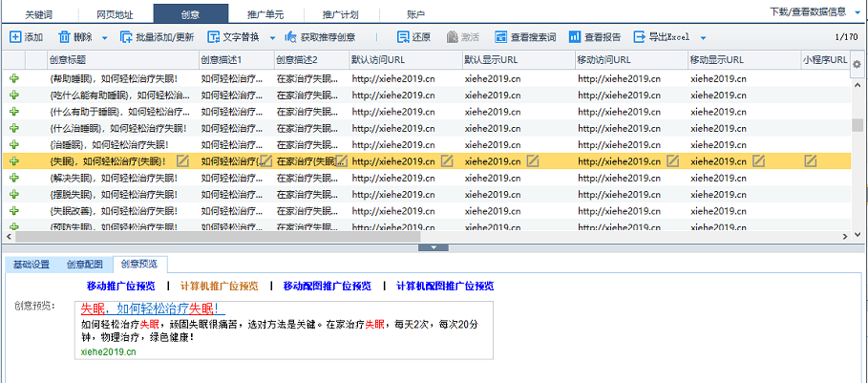
Task: Edit 默认访问URL pencil in highlighted row
Action: [447, 161]
